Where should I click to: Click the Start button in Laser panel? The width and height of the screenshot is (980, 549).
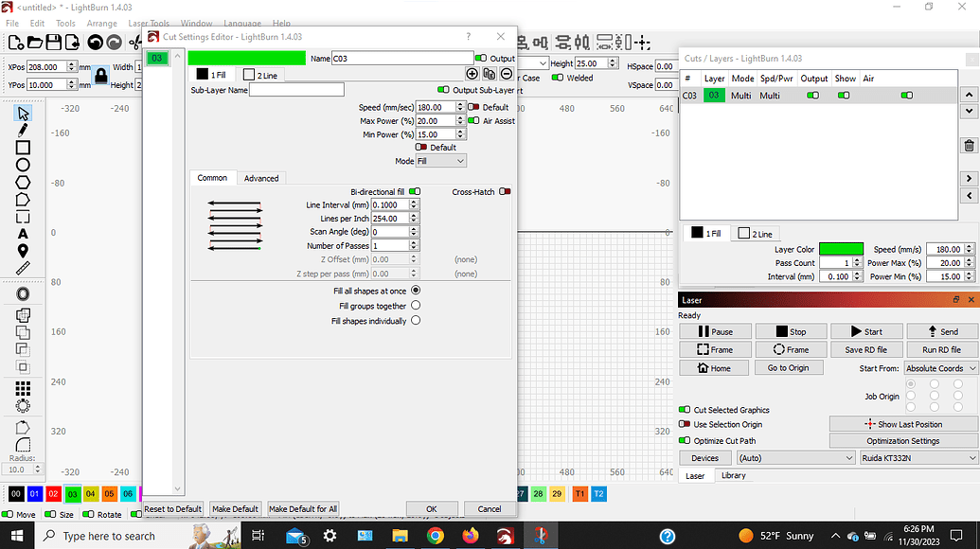[x=867, y=331]
